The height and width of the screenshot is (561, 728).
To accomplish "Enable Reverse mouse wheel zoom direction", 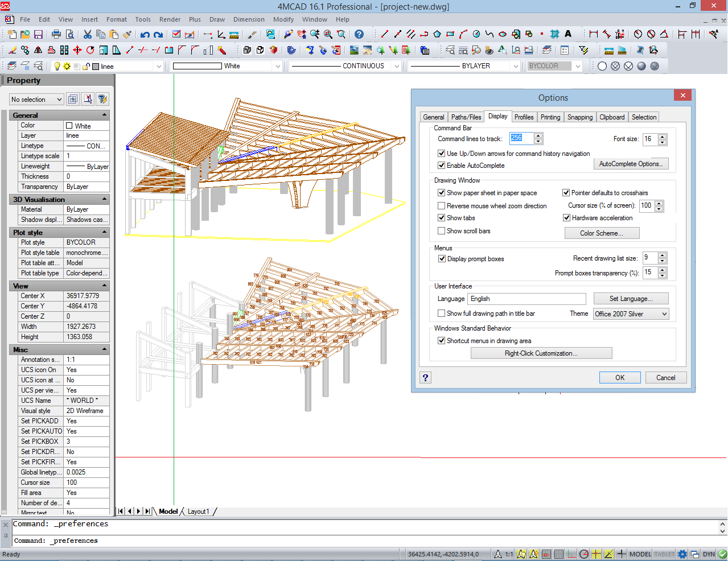I will (441, 206).
